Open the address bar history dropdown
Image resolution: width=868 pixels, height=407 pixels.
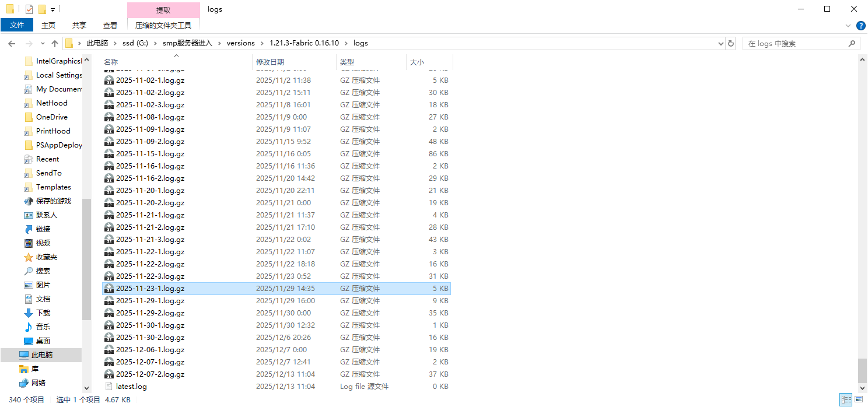coord(720,43)
